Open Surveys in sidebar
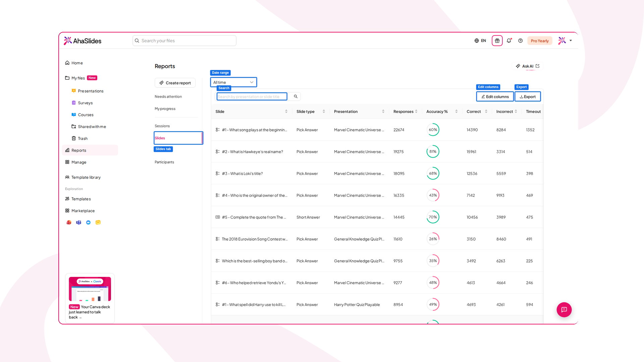Image resolution: width=644 pixels, height=362 pixels. click(85, 103)
